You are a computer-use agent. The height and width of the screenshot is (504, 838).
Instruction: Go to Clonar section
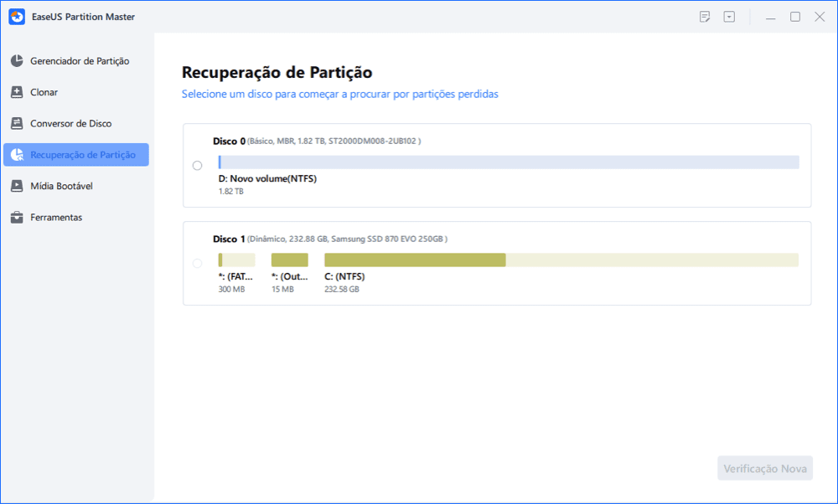tap(76, 92)
